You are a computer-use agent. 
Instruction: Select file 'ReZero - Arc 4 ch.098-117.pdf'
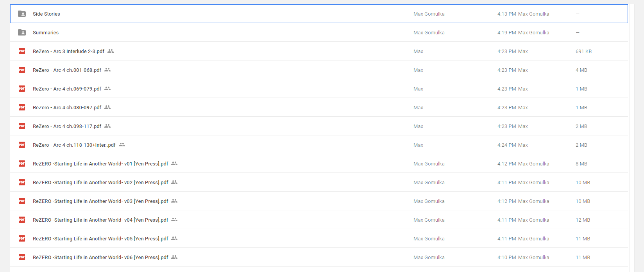67,126
